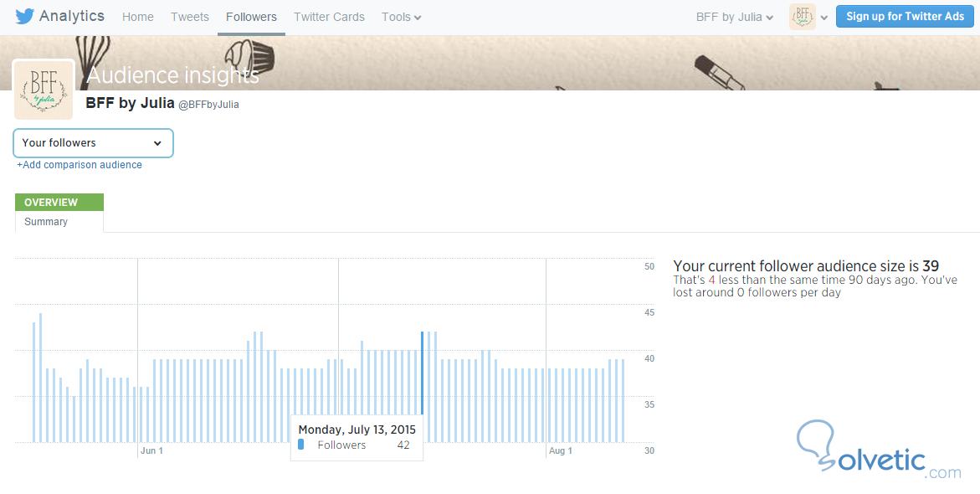Expand the Tools menu
The height and width of the screenshot is (494, 980).
click(x=401, y=17)
